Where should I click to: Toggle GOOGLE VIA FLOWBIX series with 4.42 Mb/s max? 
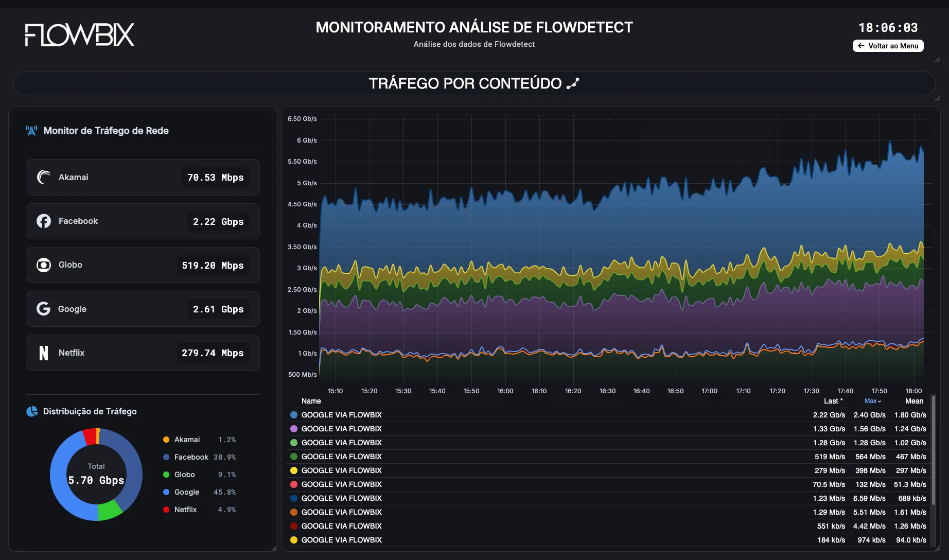tap(342, 526)
